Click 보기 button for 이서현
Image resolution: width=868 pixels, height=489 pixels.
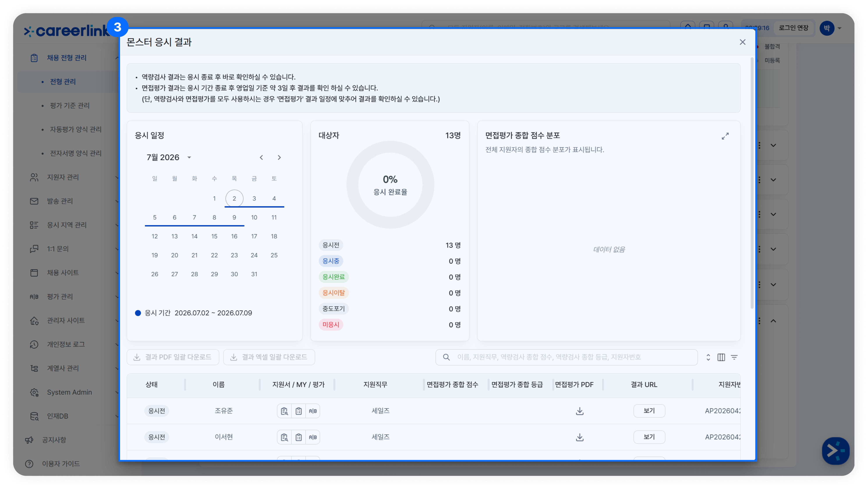click(x=649, y=437)
